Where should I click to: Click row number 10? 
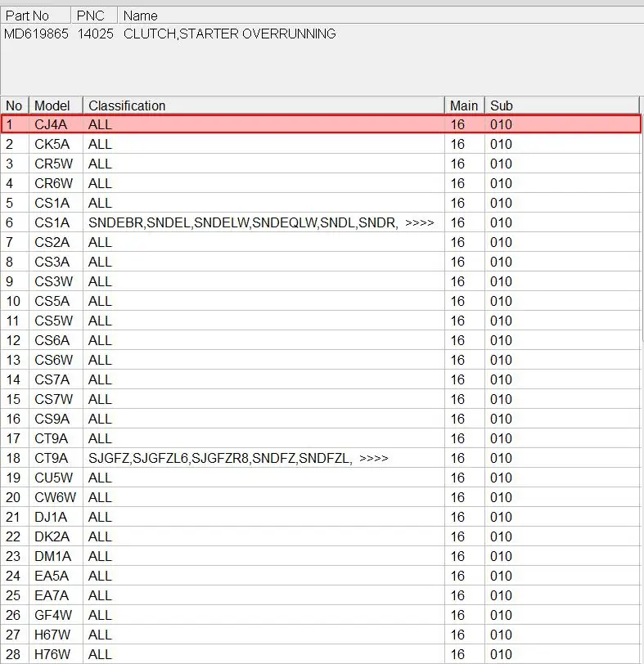(x=13, y=301)
